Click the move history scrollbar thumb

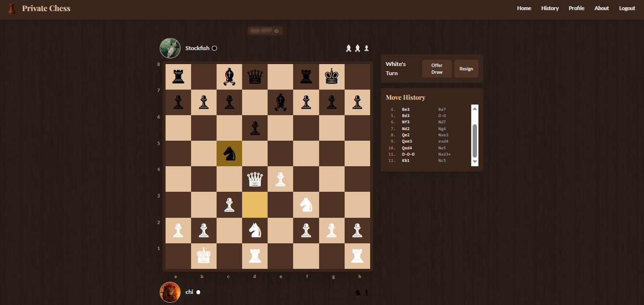point(475,140)
